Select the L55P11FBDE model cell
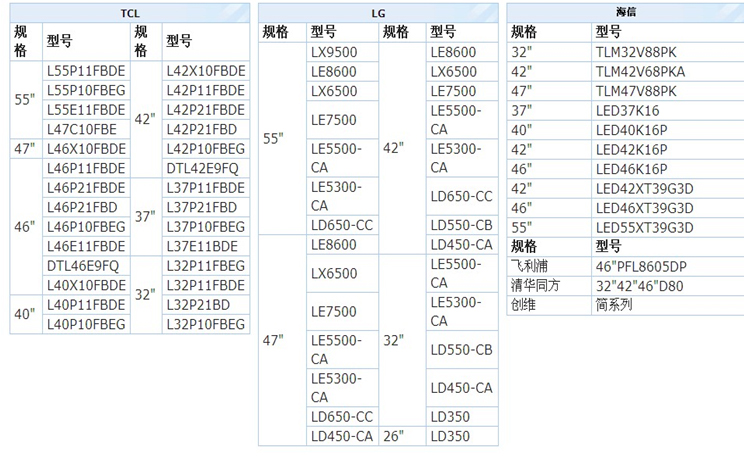The height and width of the screenshot is (462, 744). (86, 72)
